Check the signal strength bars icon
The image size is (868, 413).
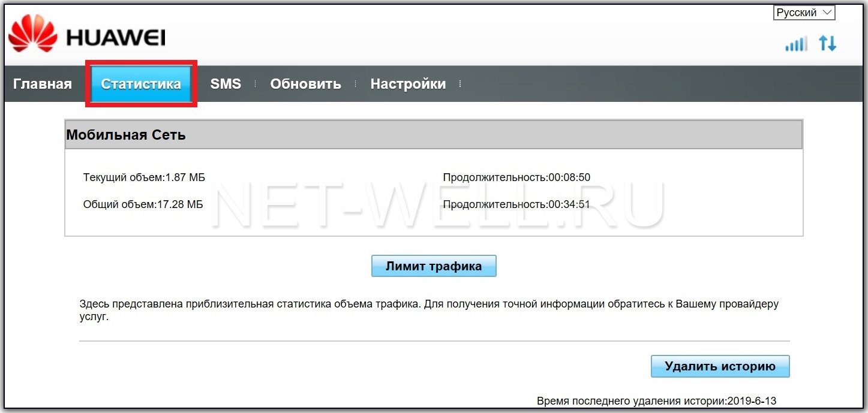pos(796,44)
